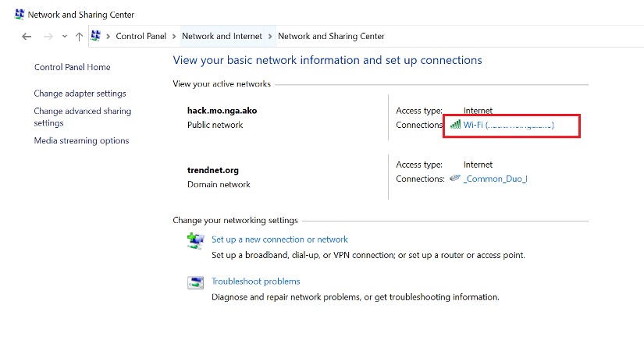644x340 pixels.
Task: Click the Wi-Fi signal bars icon
Action: pos(455,125)
